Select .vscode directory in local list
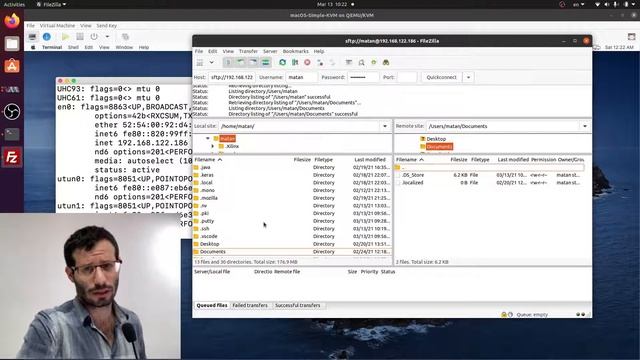This screenshot has width=640, height=360. pos(292,236)
